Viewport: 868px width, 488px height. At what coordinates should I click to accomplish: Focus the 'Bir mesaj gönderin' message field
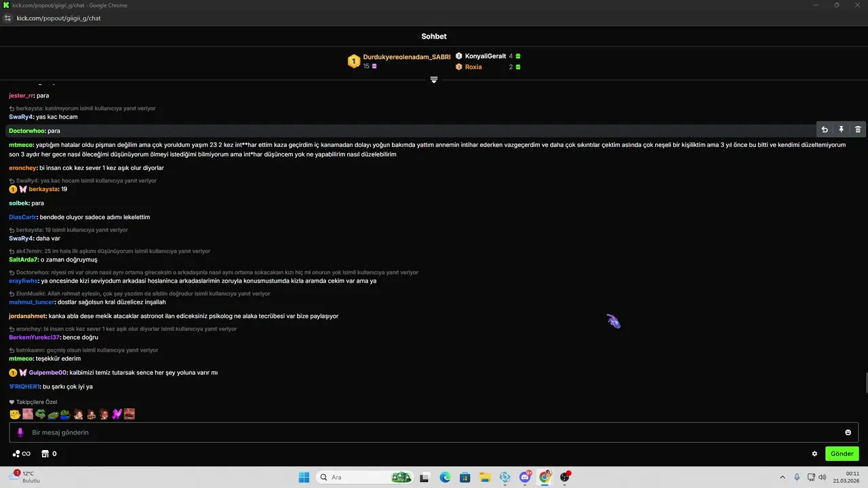click(434, 432)
